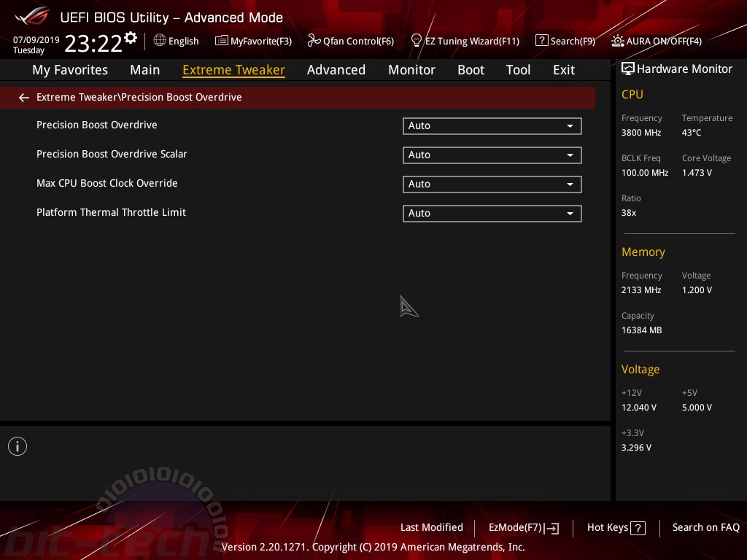The image size is (747, 560).
Task: Click the version copyright text
Action: pos(373,547)
